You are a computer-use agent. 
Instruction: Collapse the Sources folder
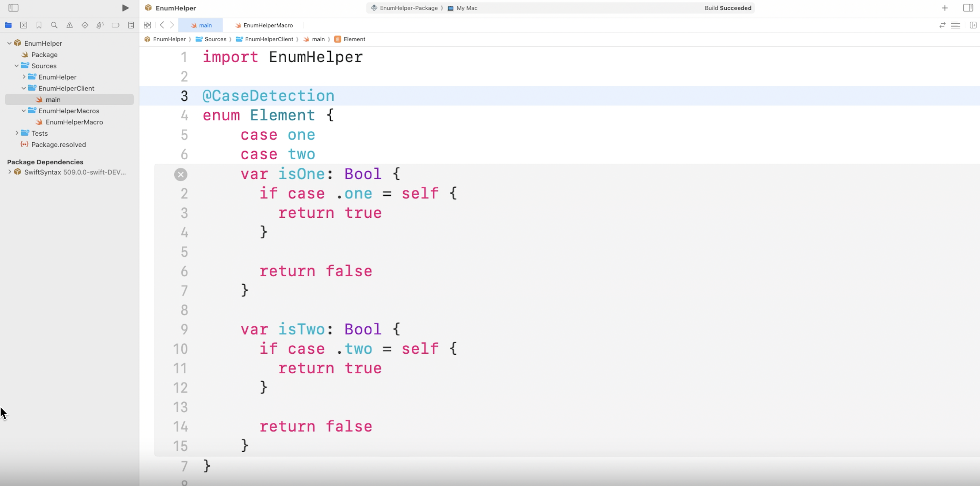[x=17, y=66]
